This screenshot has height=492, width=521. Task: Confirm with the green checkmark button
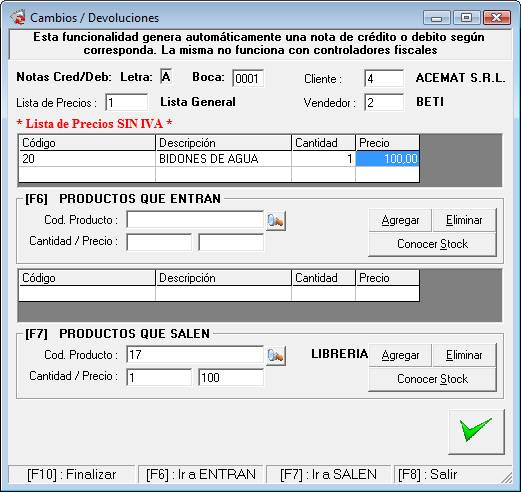(476, 432)
